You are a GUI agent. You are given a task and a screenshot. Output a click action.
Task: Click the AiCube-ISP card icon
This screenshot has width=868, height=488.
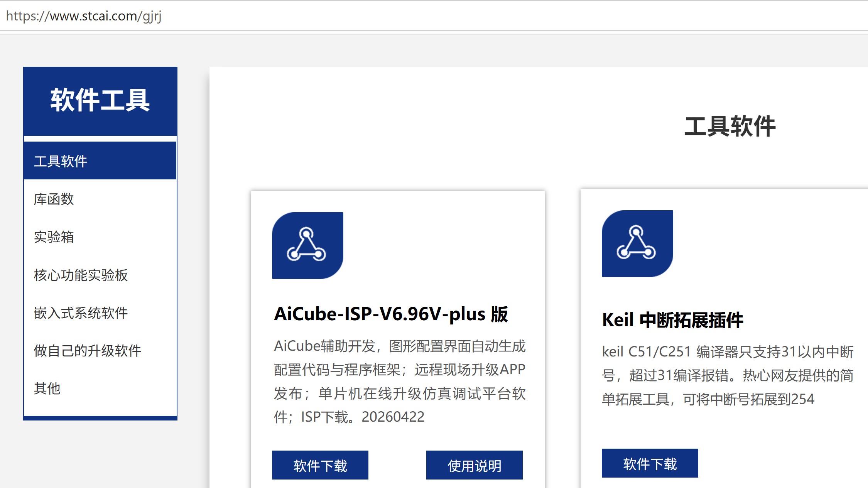307,245
